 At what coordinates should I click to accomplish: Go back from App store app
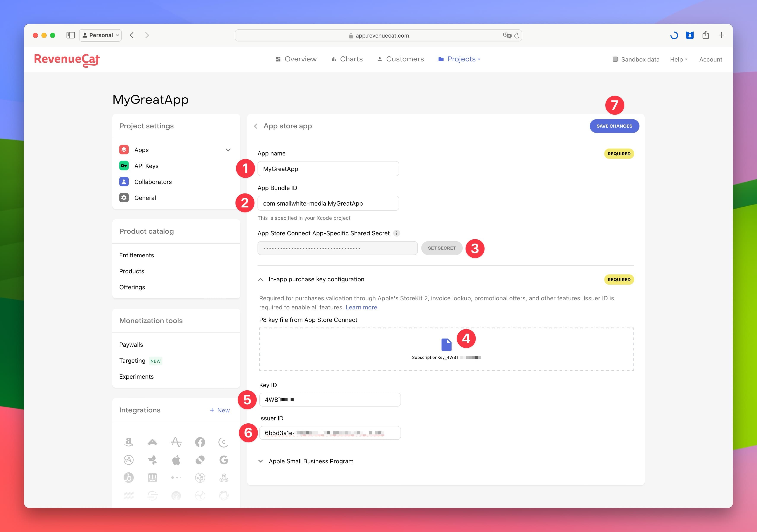tap(256, 126)
